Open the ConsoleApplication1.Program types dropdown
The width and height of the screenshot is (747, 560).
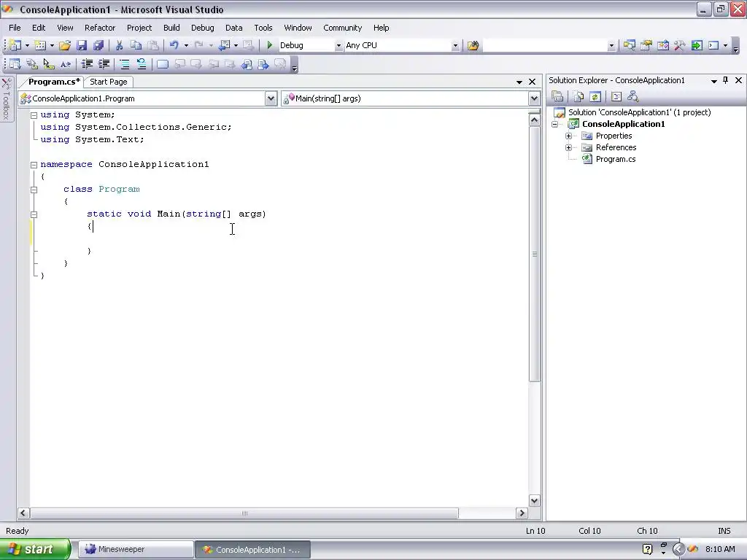271,98
